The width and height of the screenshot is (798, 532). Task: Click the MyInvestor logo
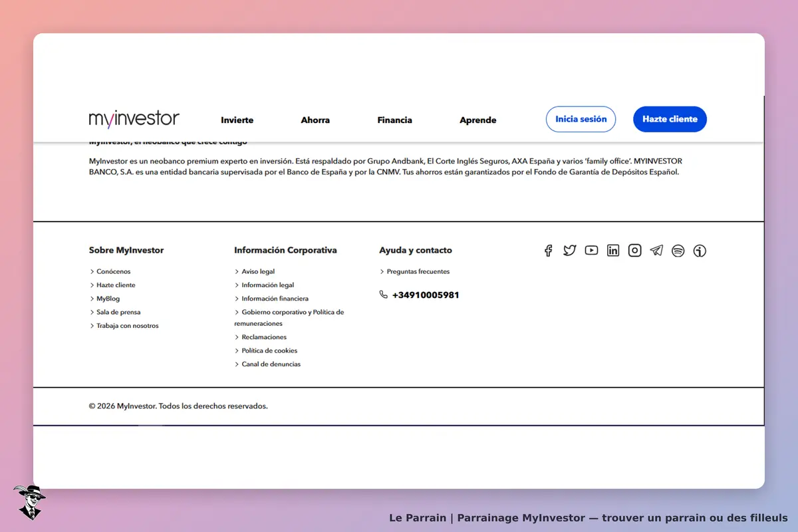pyautogui.click(x=134, y=119)
